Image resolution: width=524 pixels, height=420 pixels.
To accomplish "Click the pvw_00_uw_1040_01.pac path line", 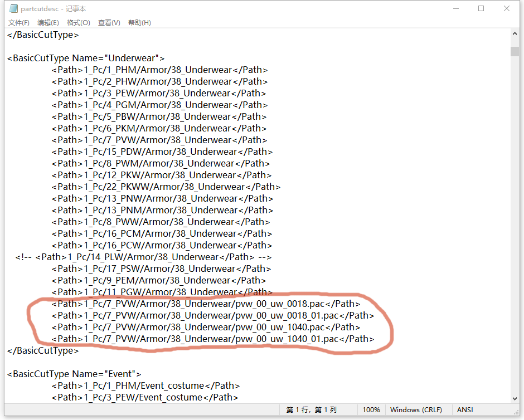I will (212, 339).
